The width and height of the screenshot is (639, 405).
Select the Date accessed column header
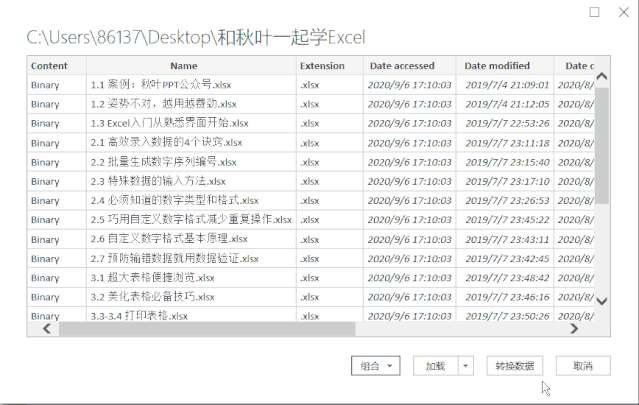[410, 66]
